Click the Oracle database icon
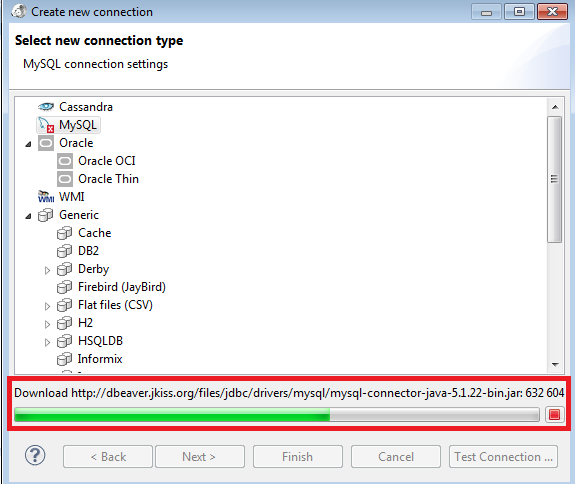The height and width of the screenshot is (484, 575). click(46, 143)
